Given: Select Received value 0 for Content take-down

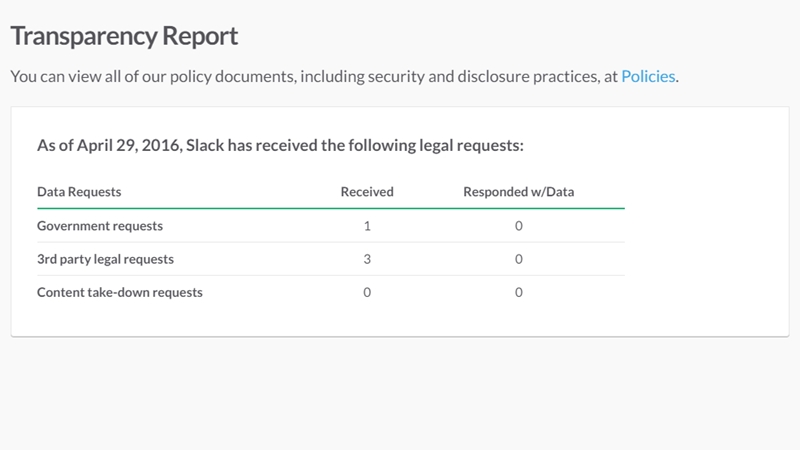Looking at the screenshot, I should pos(367,292).
